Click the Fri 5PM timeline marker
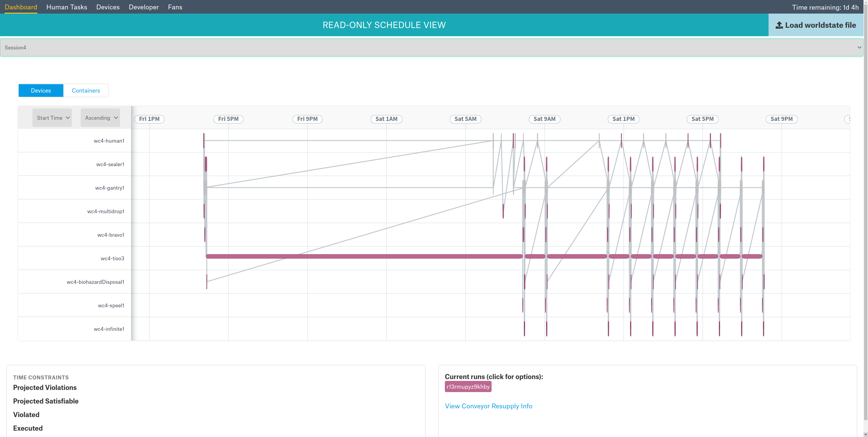This screenshot has height=437, width=868. click(228, 119)
